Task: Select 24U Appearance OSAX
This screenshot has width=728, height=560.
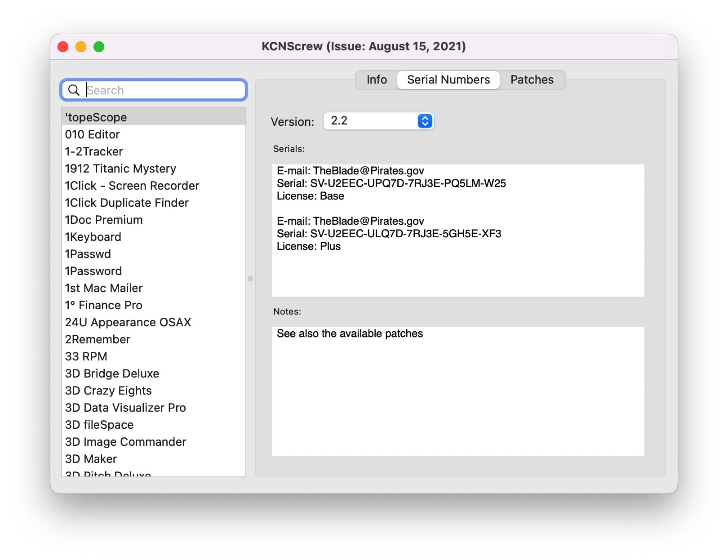Action: pyautogui.click(x=154, y=322)
